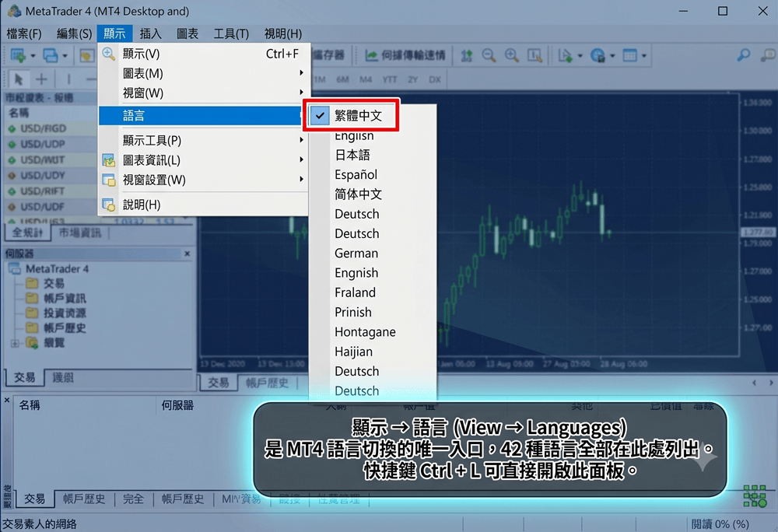Click the periods clock toolbar icon
The width and height of the screenshot is (778, 532).
click(598, 55)
